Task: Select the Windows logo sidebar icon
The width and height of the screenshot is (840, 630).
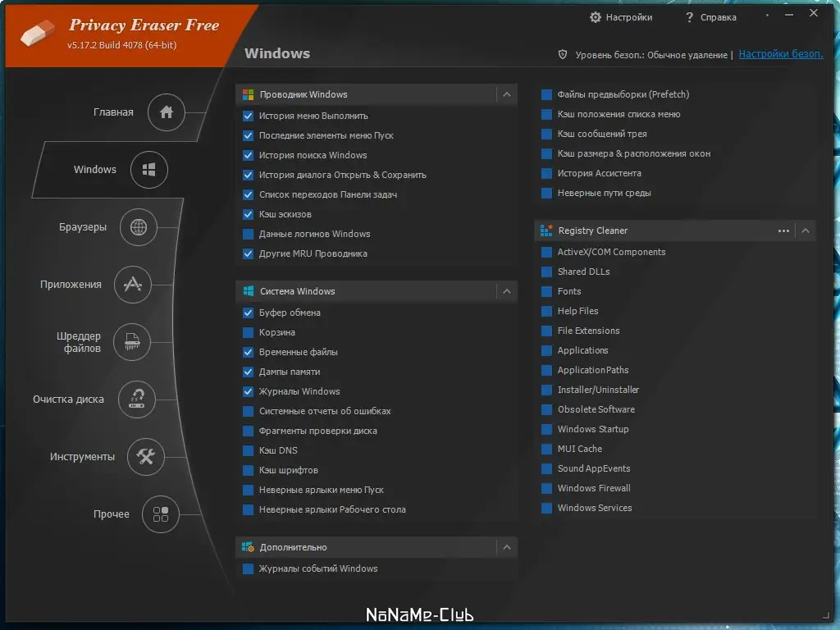Action: [x=149, y=170]
